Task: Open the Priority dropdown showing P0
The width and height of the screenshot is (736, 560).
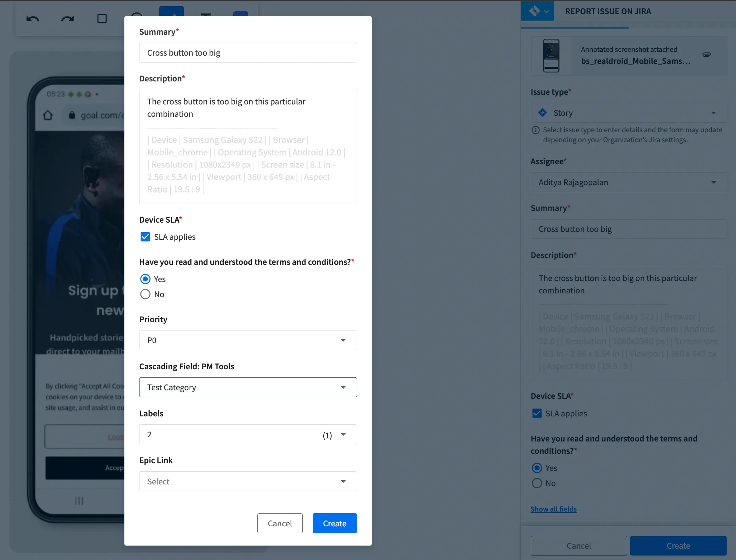Action: (248, 340)
